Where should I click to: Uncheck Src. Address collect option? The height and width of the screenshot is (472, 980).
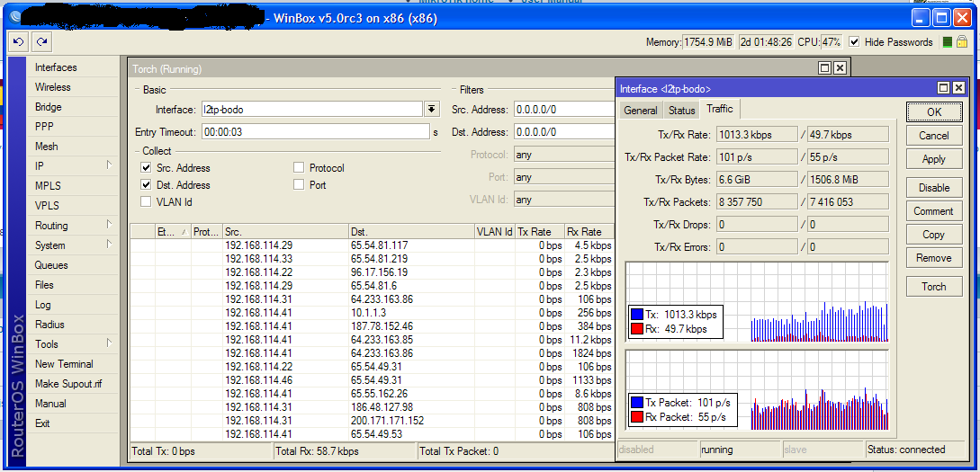click(146, 168)
